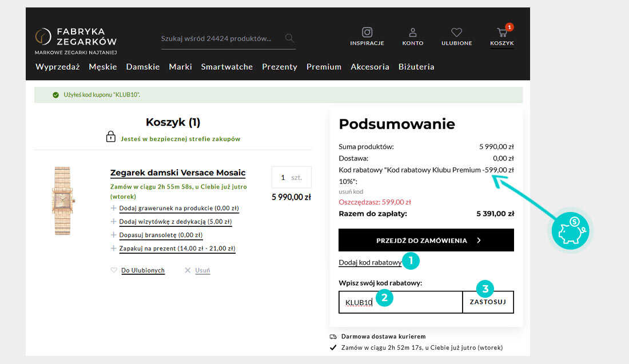
Task: Open Ulubione heart icon in header
Action: pyautogui.click(x=456, y=32)
